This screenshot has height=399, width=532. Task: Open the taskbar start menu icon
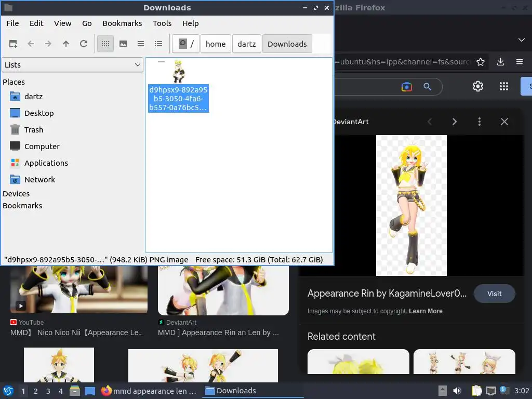pos(8,391)
